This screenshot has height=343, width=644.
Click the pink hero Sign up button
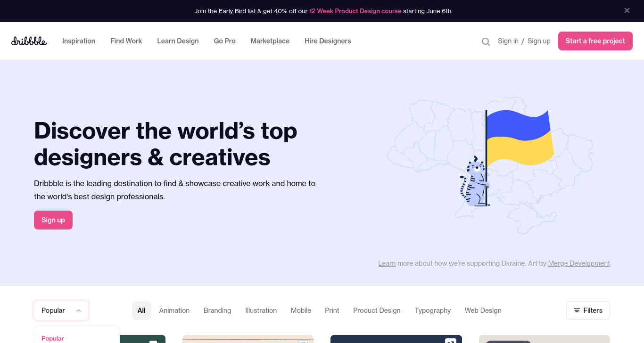click(x=53, y=220)
